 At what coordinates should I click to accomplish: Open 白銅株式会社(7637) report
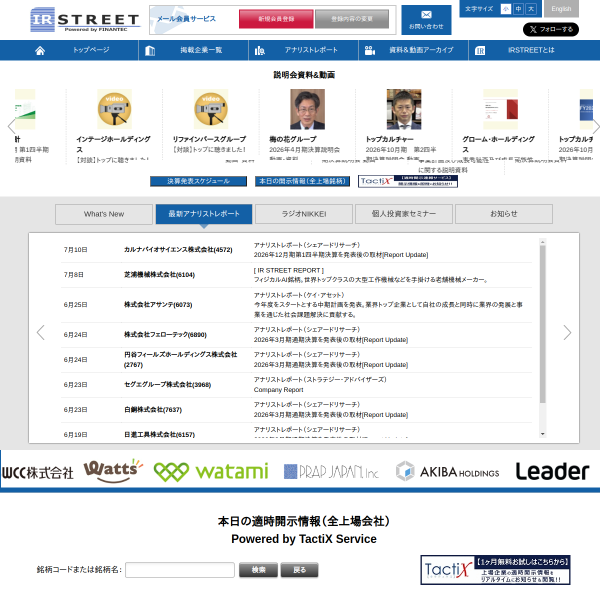(153, 410)
